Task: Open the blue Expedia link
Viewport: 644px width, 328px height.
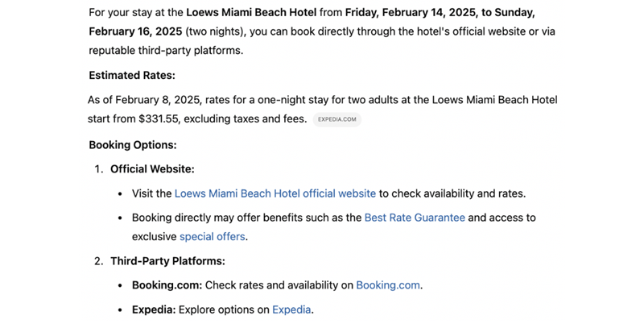Action: [x=291, y=309]
